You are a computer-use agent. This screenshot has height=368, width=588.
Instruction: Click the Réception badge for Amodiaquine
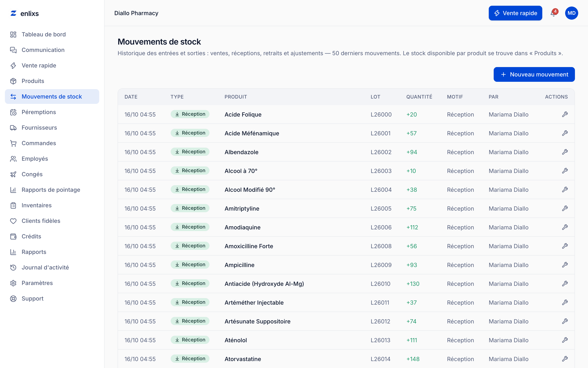[190, 227]
